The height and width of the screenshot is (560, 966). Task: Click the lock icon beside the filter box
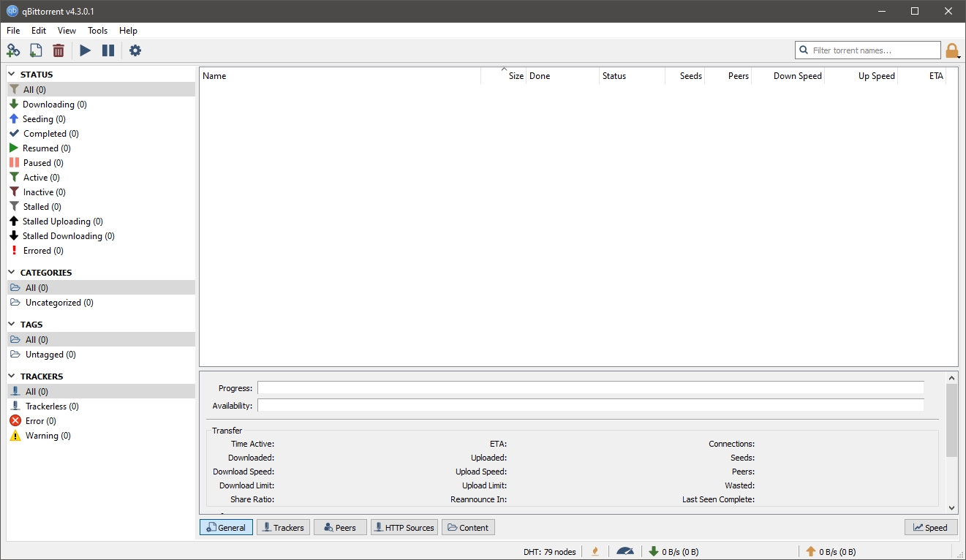(952, 50)
